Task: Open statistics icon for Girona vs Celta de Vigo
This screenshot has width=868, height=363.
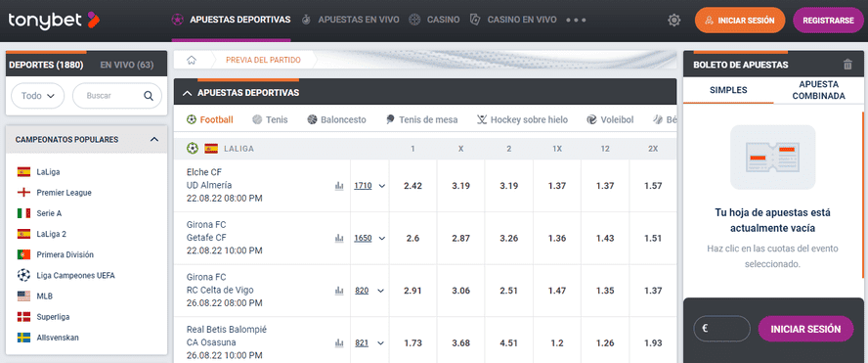Action: pos(339,291)
